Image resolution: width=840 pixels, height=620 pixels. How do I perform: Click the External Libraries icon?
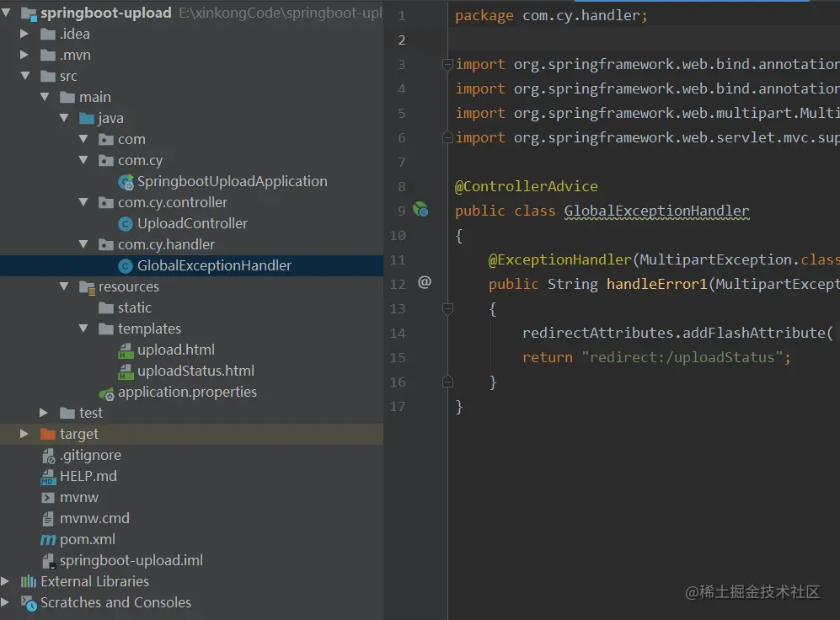(29, 581)
